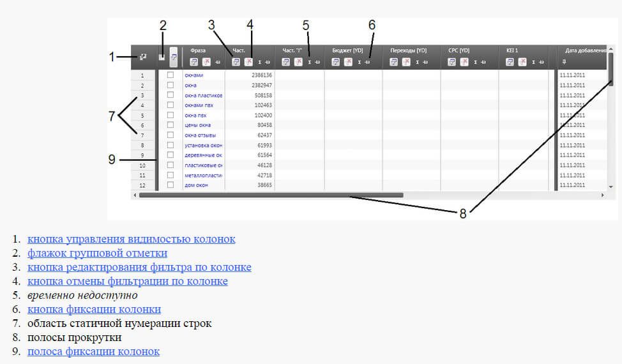Check the box for row "окна" (2382947)
The image size is (622, 364).
coord(170,85)
